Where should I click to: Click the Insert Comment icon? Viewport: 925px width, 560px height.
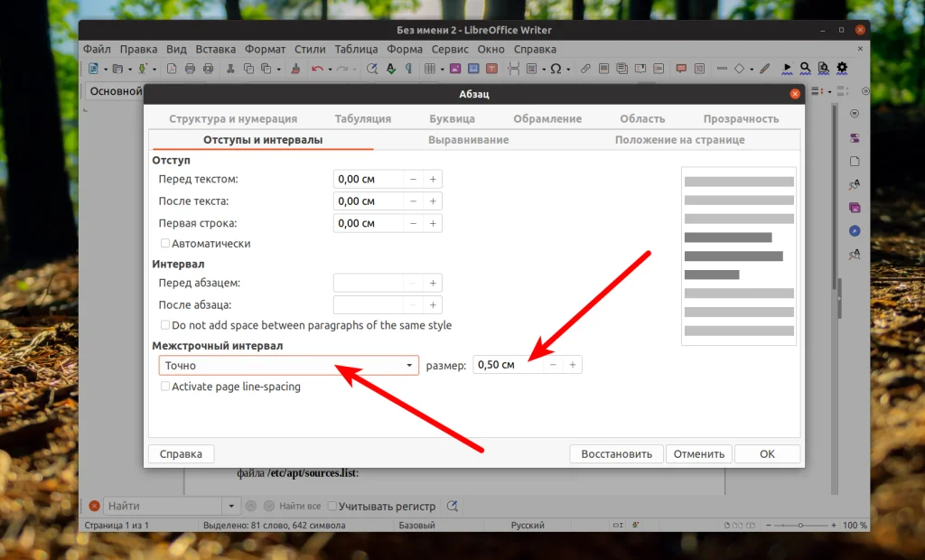[x=680, y=68]
